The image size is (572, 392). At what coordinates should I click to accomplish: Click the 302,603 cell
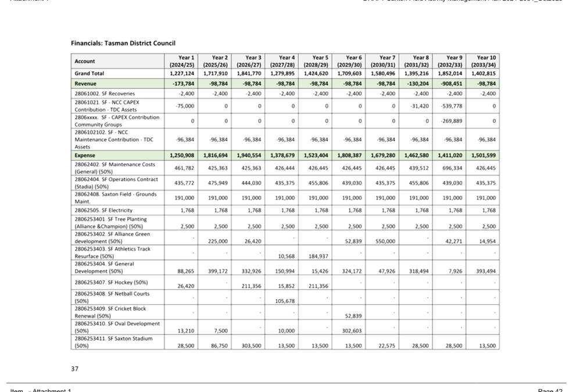[x=352, y=331]
